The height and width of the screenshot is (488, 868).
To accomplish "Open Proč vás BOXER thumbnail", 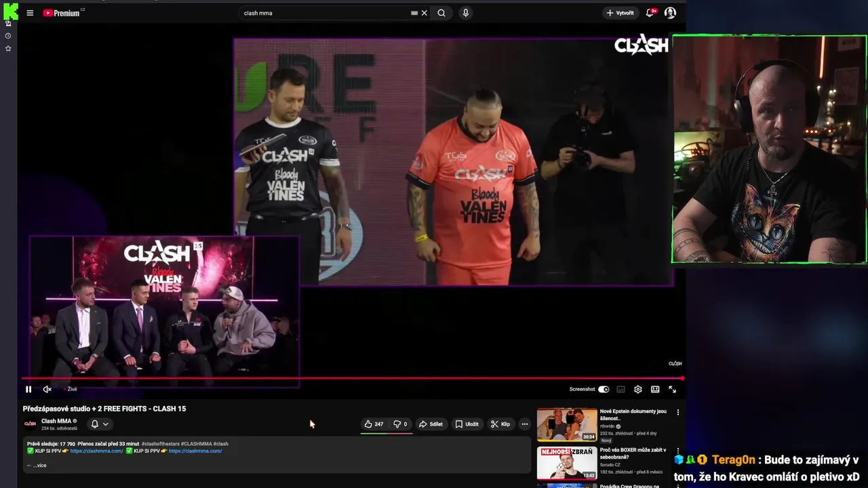I will 567,463.
